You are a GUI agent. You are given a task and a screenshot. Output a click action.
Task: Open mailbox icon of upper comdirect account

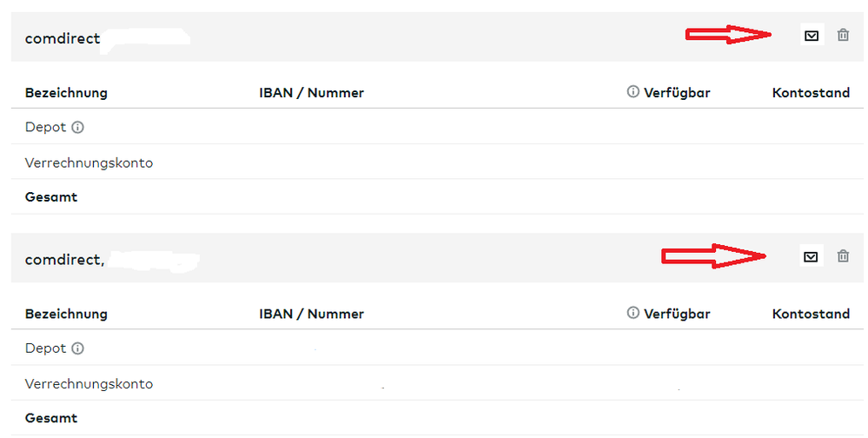pos(812,36)
